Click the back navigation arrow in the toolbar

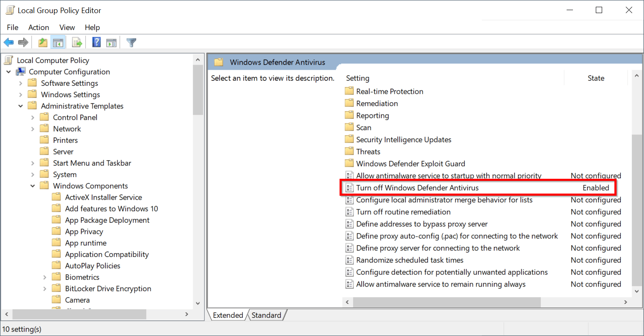click(x=8, y=42)
